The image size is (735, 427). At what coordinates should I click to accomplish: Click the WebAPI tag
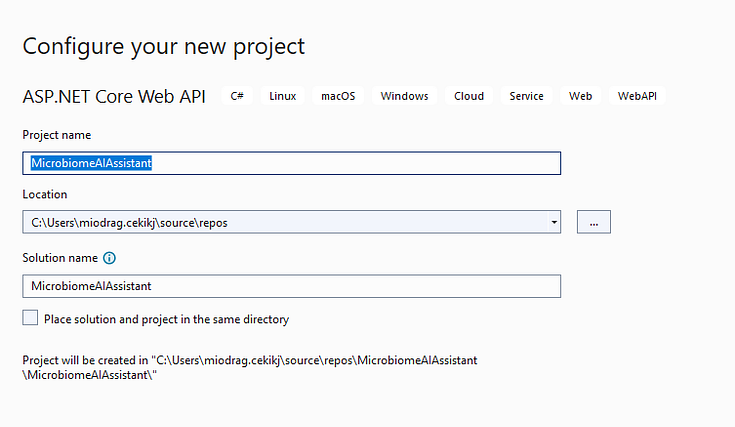[637, 96]
